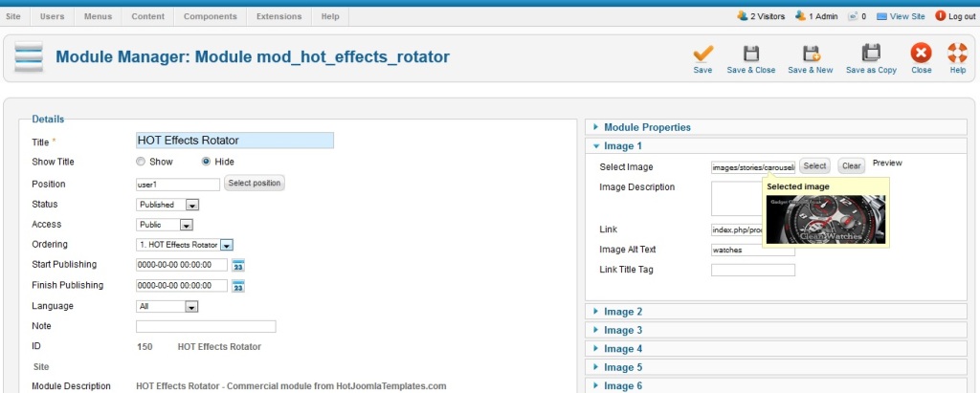
Task: Click the Module Manager header icon
Action: click(x=29, y=56)
